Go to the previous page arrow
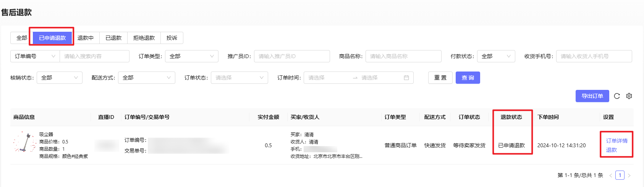 pos(610,176)
